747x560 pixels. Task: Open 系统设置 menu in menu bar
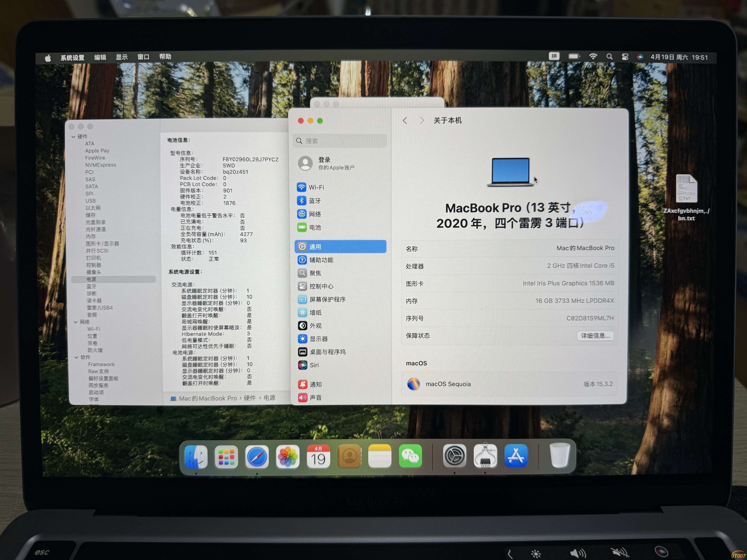click(72, 58)
